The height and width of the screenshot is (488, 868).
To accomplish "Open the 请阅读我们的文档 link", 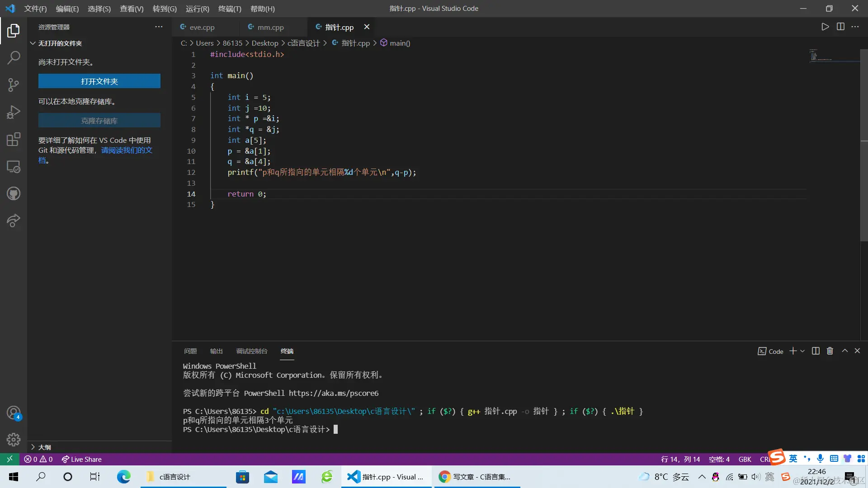I will 126,150.
